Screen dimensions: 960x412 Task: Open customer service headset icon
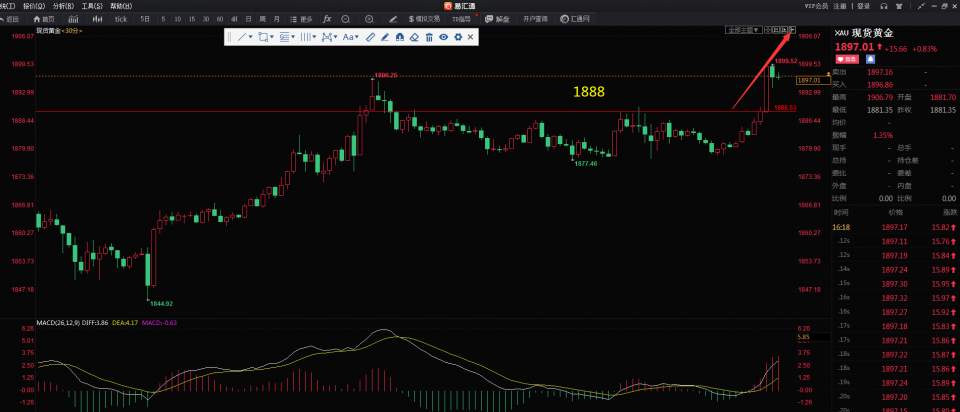click(x=883, y=6)
